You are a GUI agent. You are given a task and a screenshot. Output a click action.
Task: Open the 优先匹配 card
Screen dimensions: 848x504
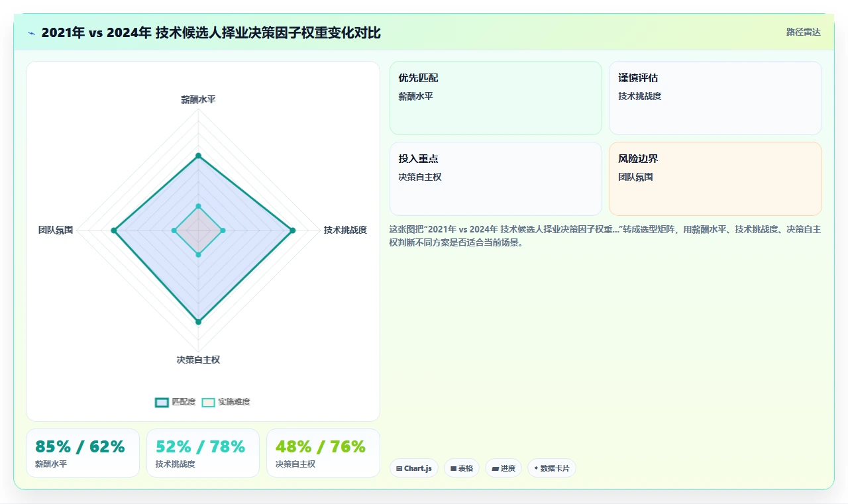(496, 98)
